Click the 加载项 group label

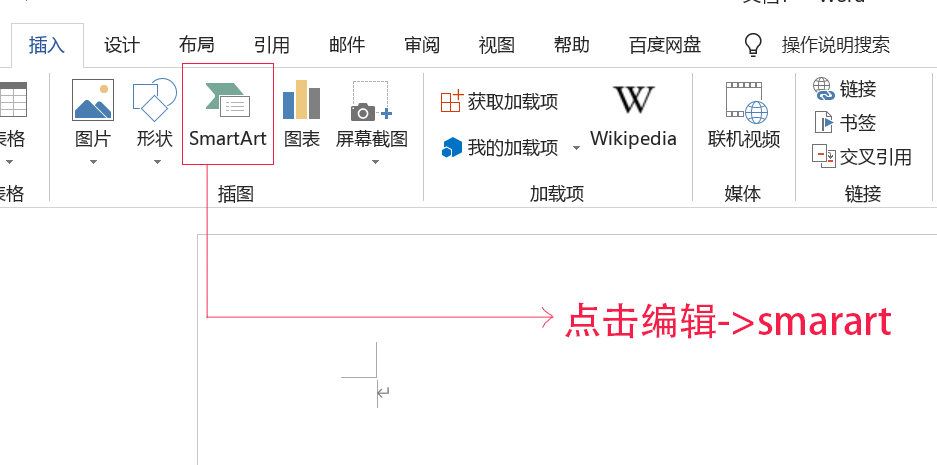[557, 194]
